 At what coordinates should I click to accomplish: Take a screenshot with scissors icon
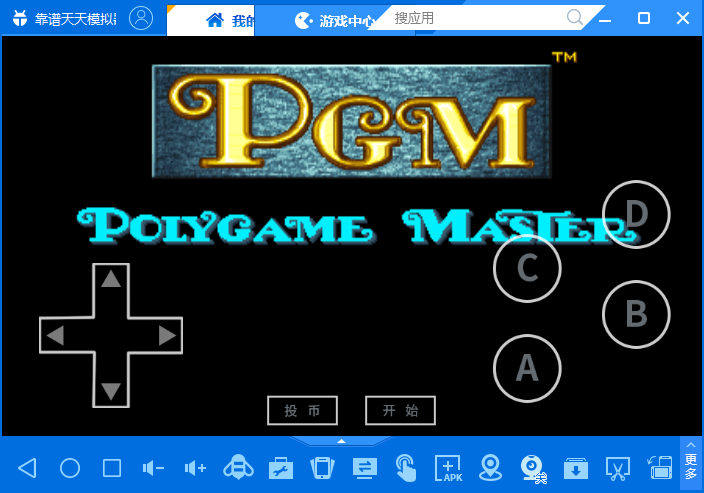point(618,469)
